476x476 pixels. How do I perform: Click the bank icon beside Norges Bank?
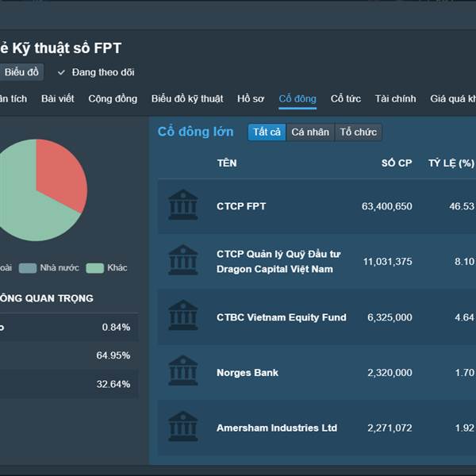point(183,370)
